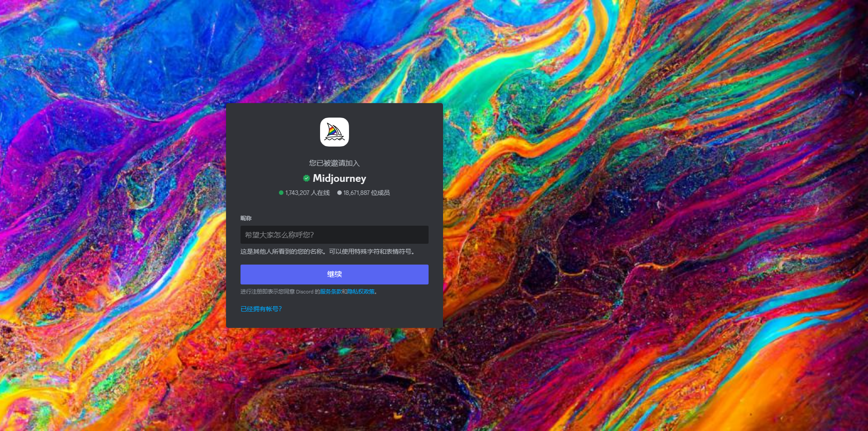The image size is (868, 431).
Task: Click the Midjourney sailboat server logo
Action: 335,132
